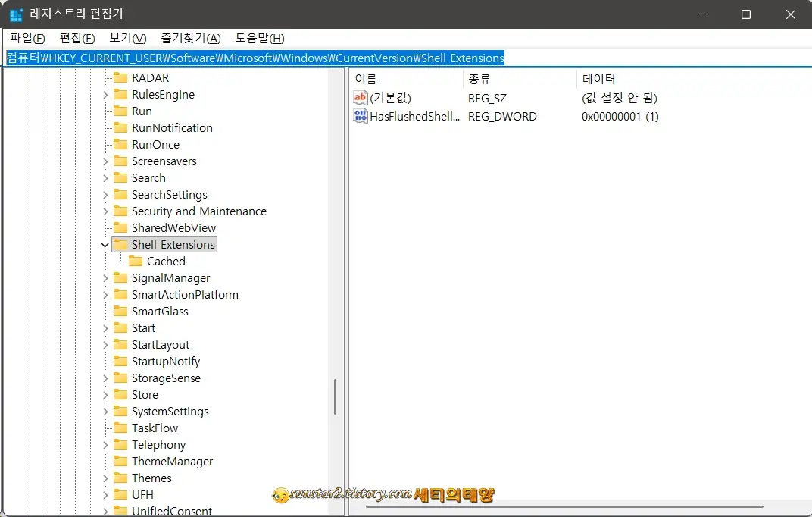Expand the Search tree node
Image resolution: width=812 pixels, height=517 pixels.
click(105, 177)
